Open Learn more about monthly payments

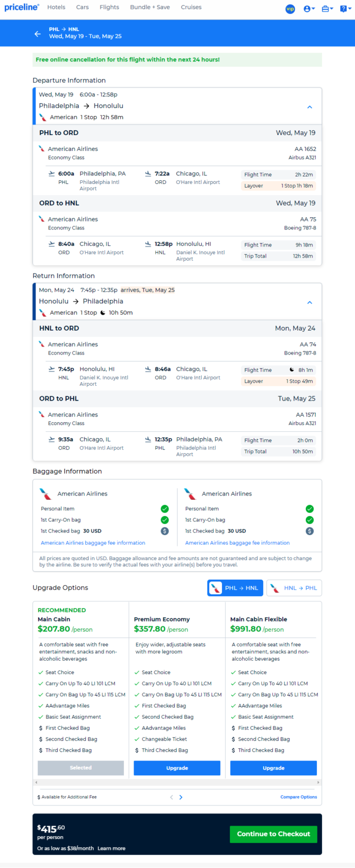point(111,848)
